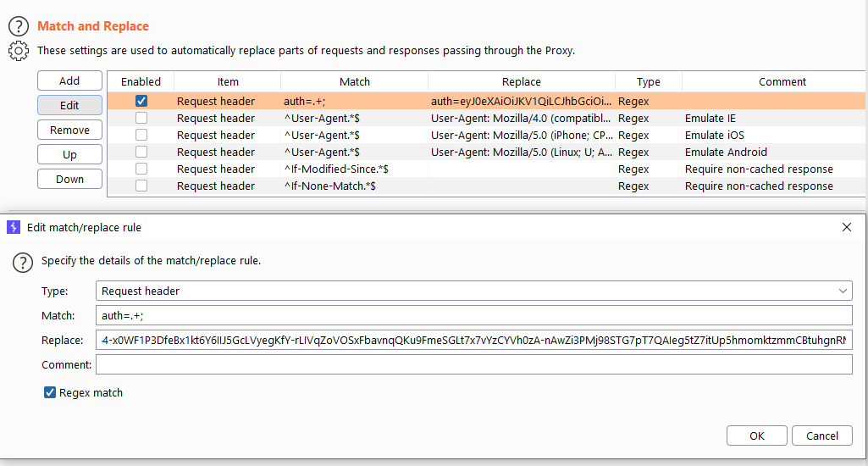Click the Down button
The height and width of the screenshot is (466, 868).
tap(69, 179)
